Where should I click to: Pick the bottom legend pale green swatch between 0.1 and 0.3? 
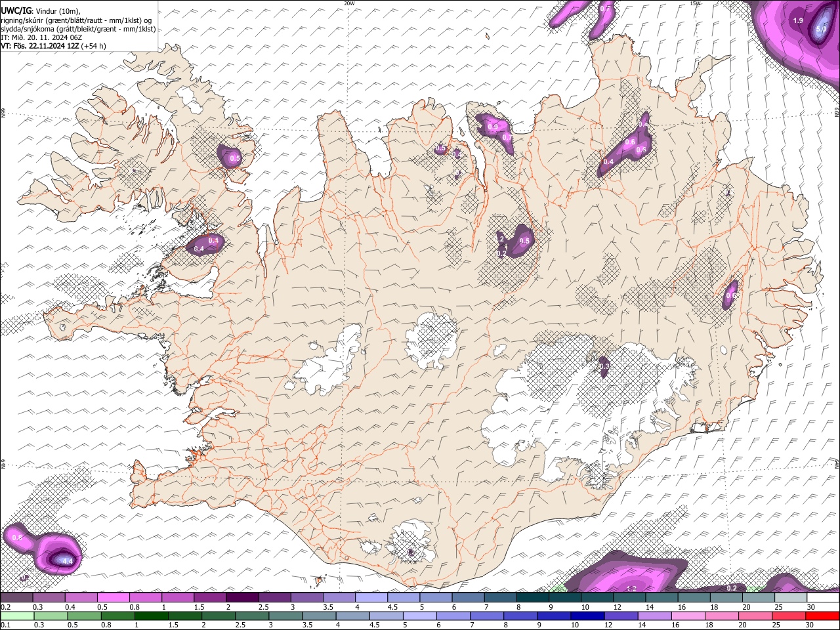point(17,616)
